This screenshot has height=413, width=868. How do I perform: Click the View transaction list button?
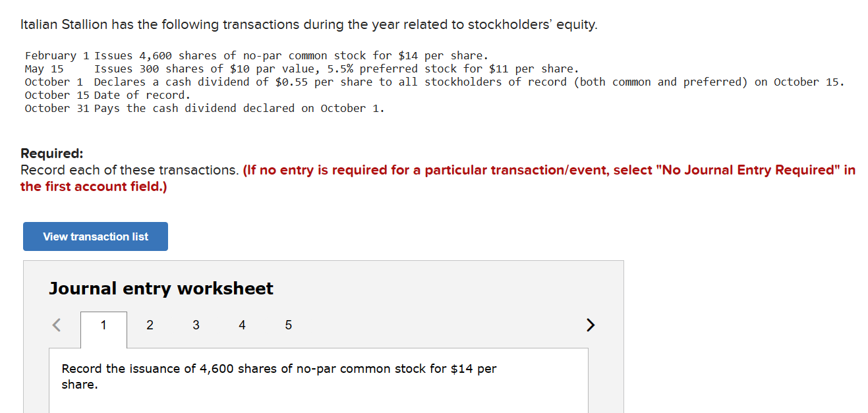(95, 236)
